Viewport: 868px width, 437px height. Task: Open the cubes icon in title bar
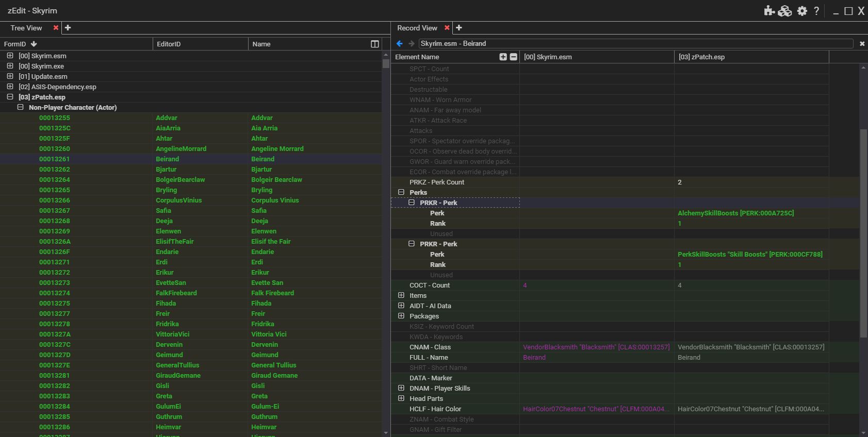click(785, 11)
